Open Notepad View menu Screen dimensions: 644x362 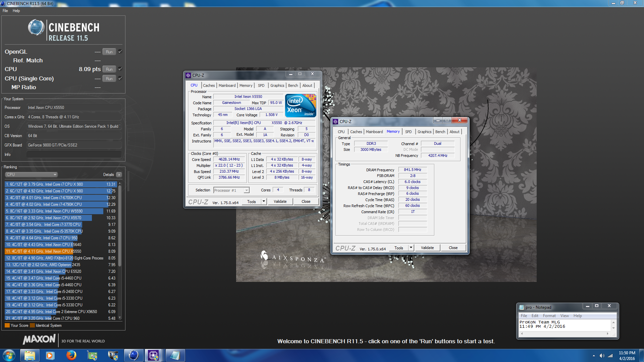pyautogui.click(x=565, y=316)
